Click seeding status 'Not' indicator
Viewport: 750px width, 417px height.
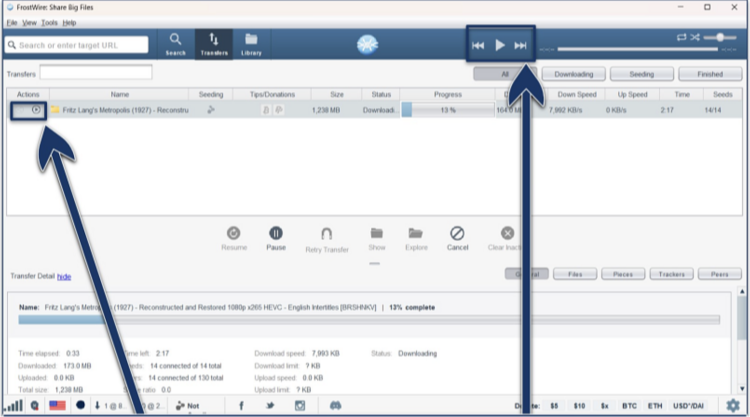(188, 406)
